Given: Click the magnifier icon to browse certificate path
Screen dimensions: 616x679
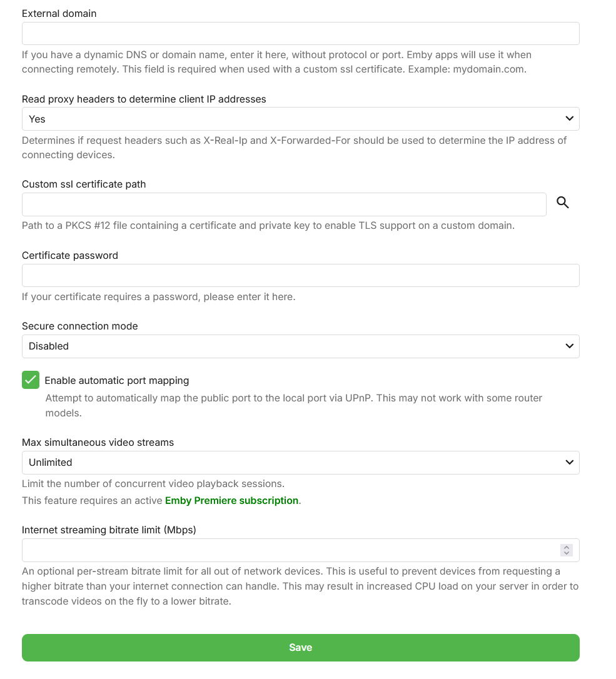Looking at the screenshot, I should (x=563, y=203).
